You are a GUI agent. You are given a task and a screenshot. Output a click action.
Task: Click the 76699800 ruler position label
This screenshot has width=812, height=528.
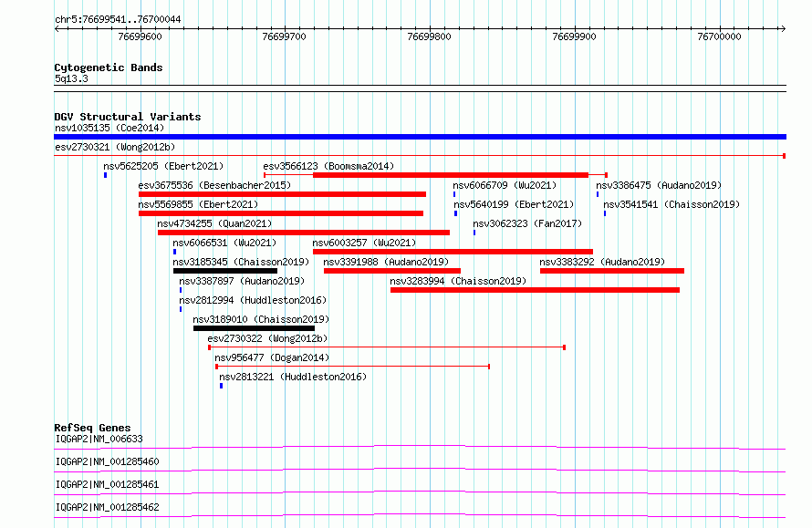(x=430, y=36)
